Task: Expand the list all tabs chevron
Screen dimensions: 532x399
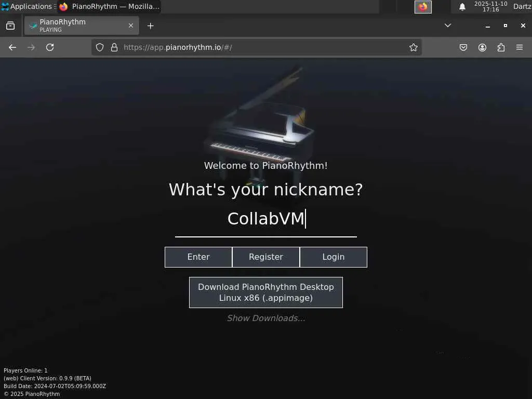Action: [448, 25]
